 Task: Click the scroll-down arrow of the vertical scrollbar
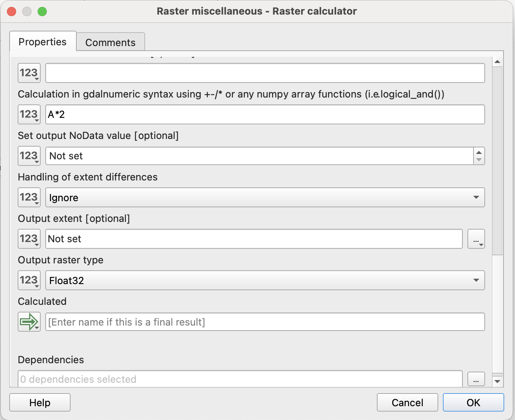pyautogui.click(x=497, y=381)
